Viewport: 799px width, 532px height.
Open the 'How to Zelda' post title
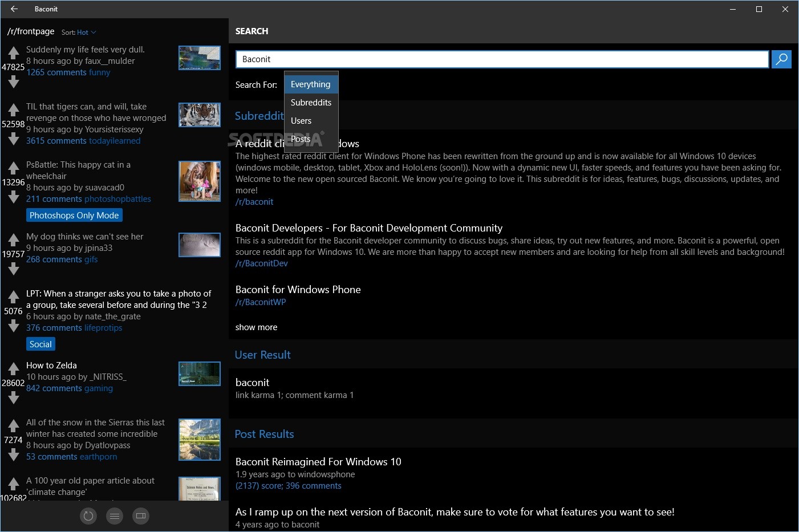click(51, 366)
